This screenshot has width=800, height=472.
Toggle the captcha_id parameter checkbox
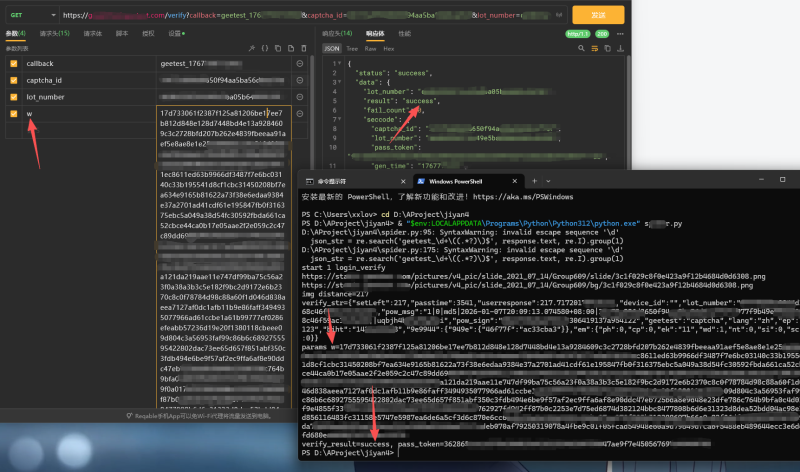pyautogui.click(x=14, y=80)
